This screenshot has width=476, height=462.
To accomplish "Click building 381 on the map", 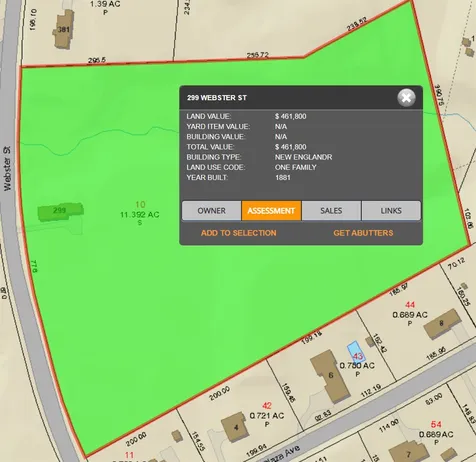I will tap(63, 29).
